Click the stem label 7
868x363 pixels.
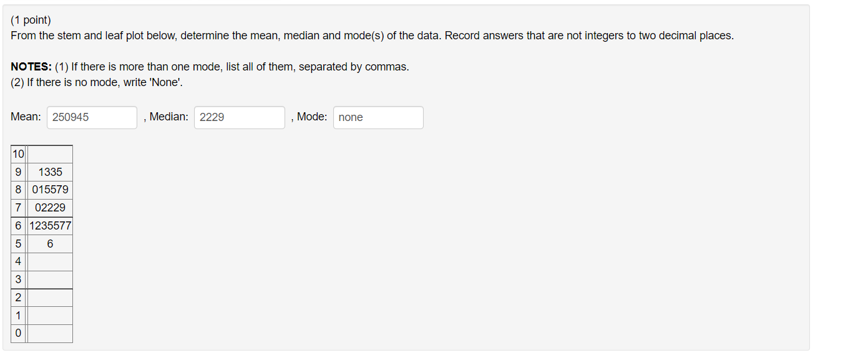[x=17, y=207]
